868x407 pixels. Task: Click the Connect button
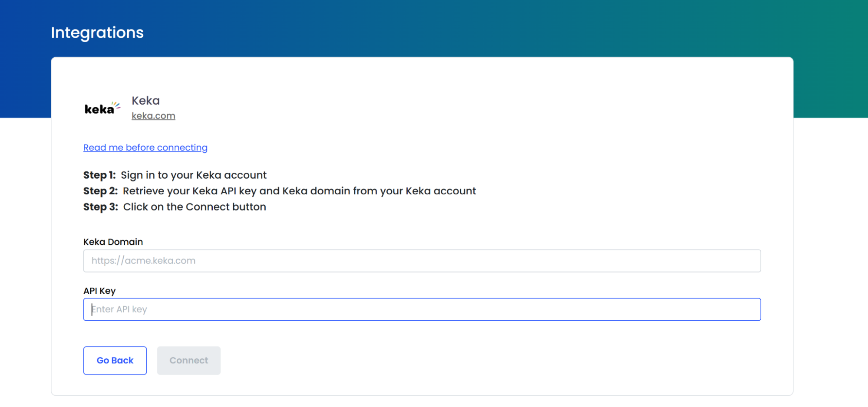coord(188,360)
